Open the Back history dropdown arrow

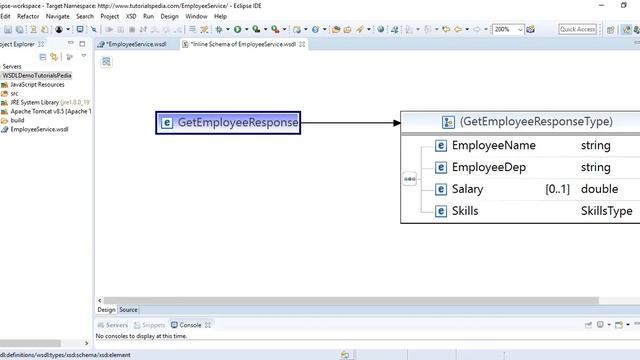(x=467, y=29)
